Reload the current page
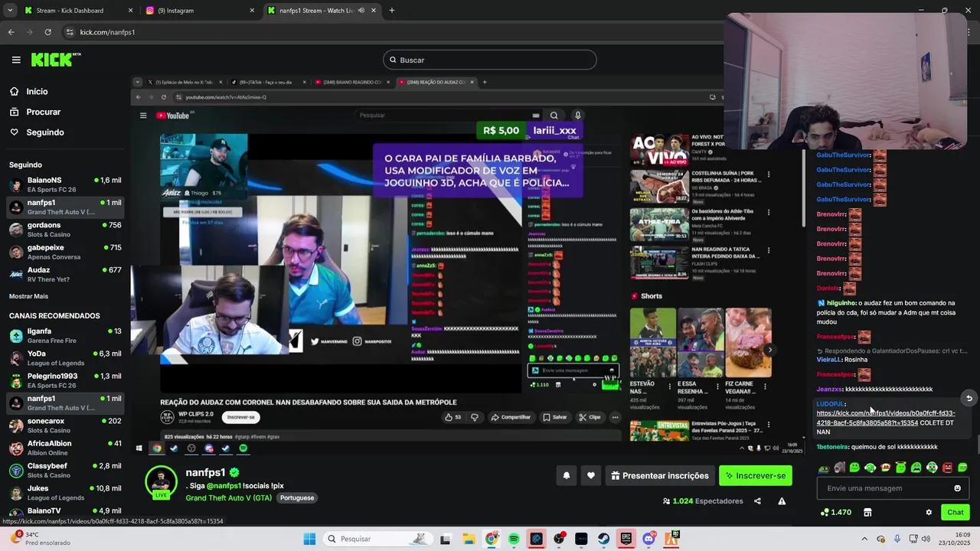This screenshot has width=980, height=551. pos(47,32)
